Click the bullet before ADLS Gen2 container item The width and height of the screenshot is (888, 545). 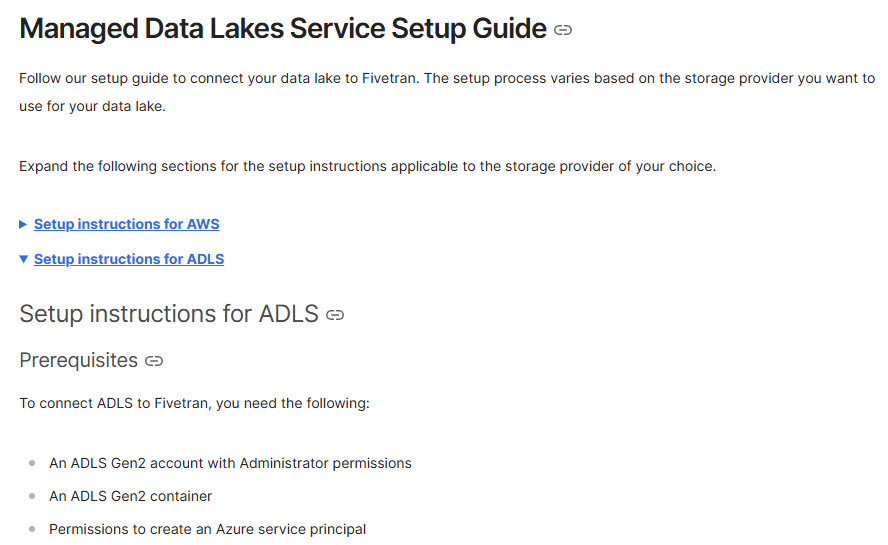tap(32, 496)
